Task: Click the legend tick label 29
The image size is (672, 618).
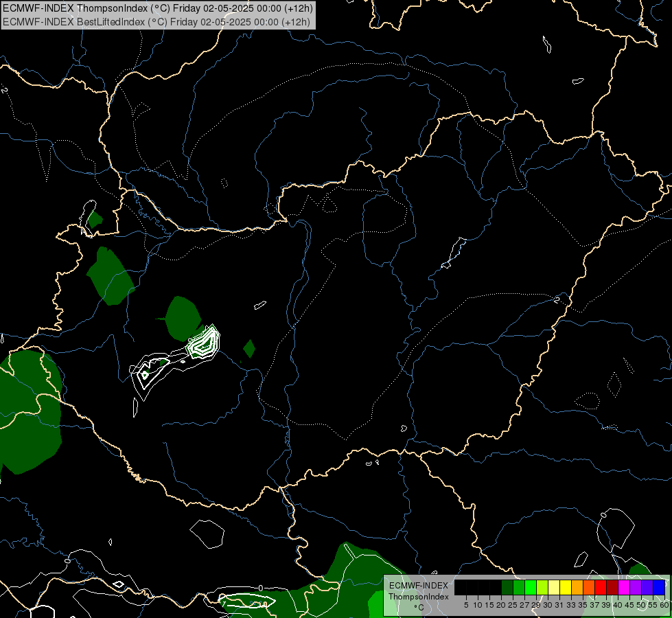Action: [537, 605]
